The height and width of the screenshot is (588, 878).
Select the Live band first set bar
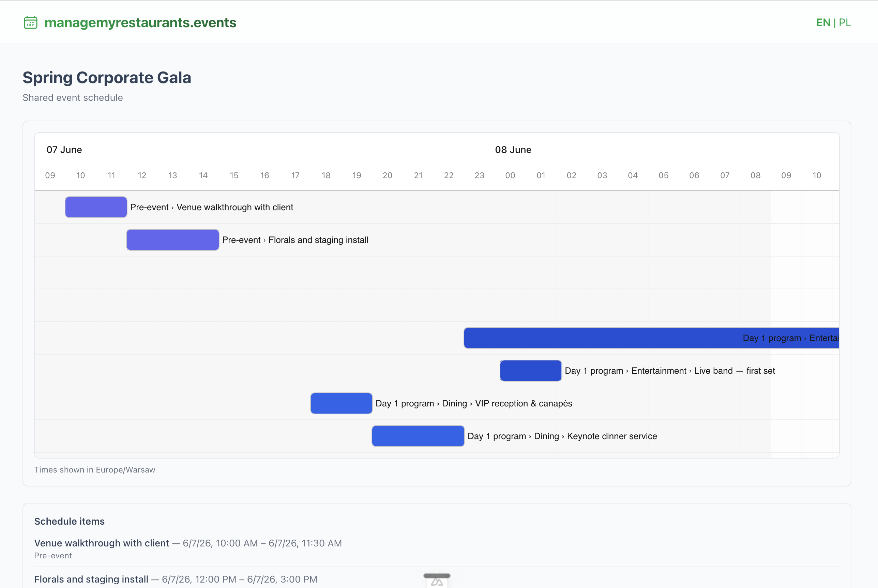pos(531,371)
